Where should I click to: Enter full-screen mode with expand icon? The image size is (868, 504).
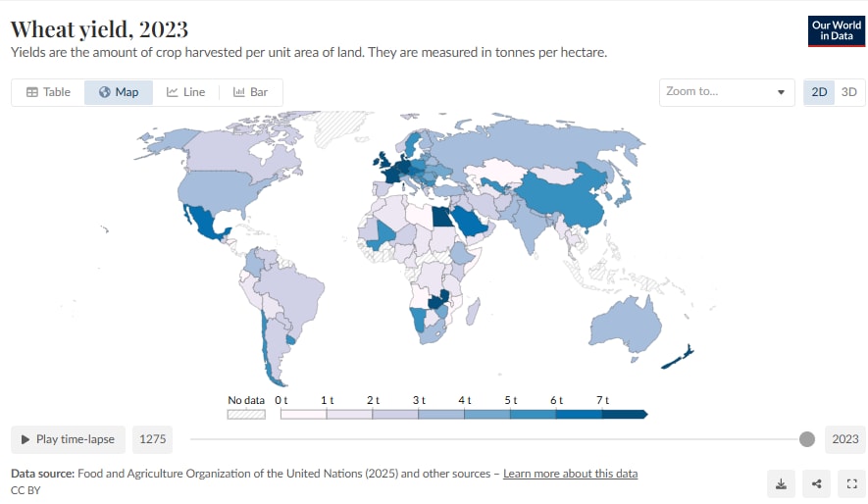coord(850,482)
